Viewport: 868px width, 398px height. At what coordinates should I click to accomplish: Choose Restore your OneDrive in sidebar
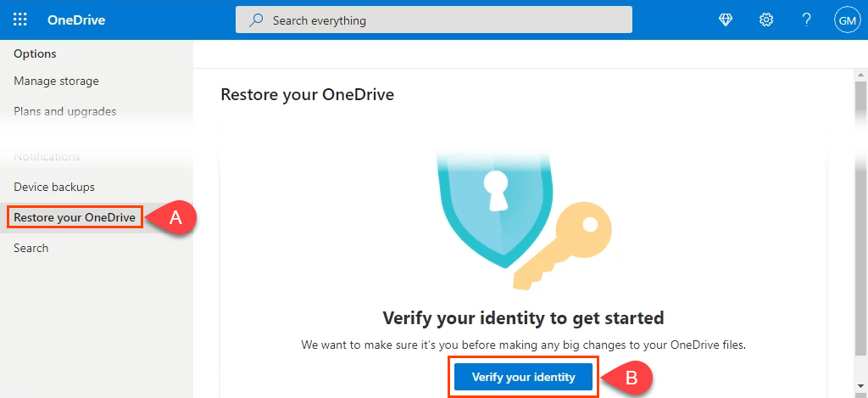(x=75, y=217)
